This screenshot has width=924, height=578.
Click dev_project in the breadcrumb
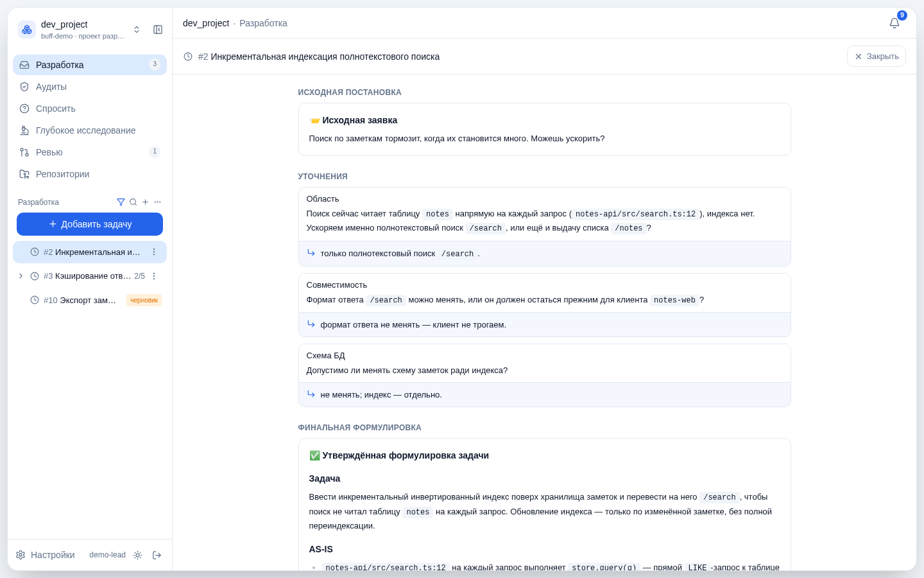point(206,23)
